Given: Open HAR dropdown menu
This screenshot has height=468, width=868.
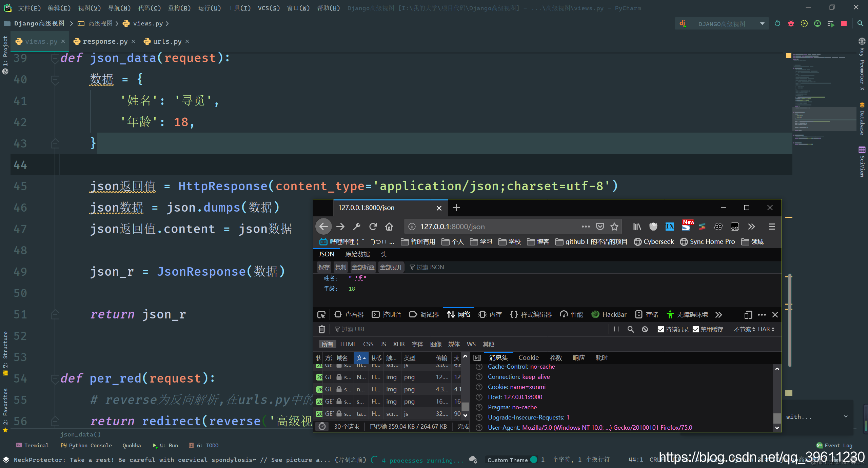Looking at the screenshot, I should (766, 329).
